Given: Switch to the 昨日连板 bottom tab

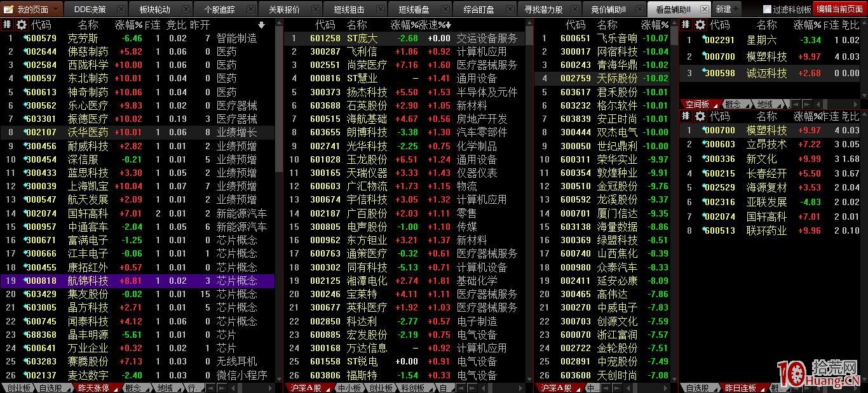Looking at the screenshot, I should coord(740,387).
